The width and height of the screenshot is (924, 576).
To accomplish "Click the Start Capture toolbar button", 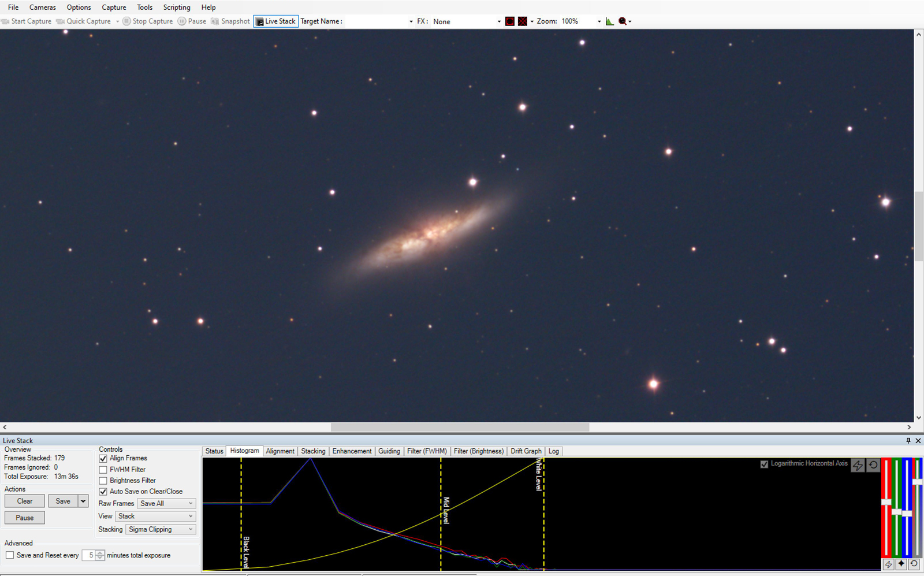I will (x=27, y=21).
